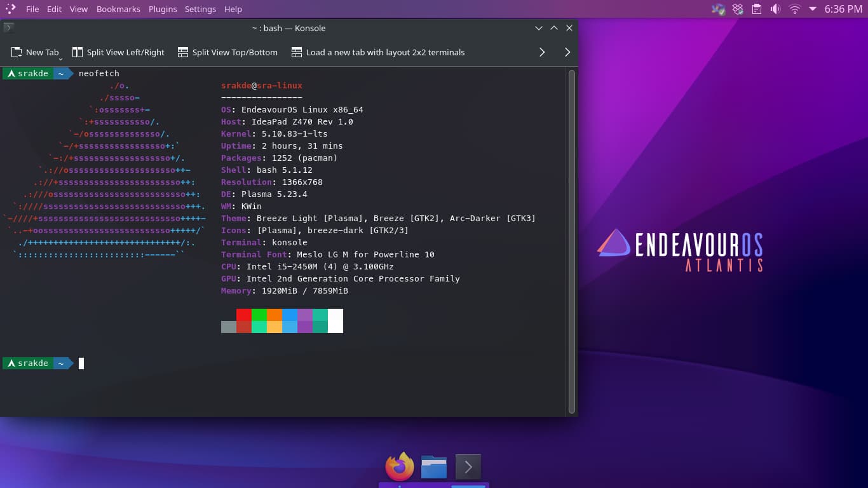Open the volume tray icon
The image size is (868, 488).
775,9
